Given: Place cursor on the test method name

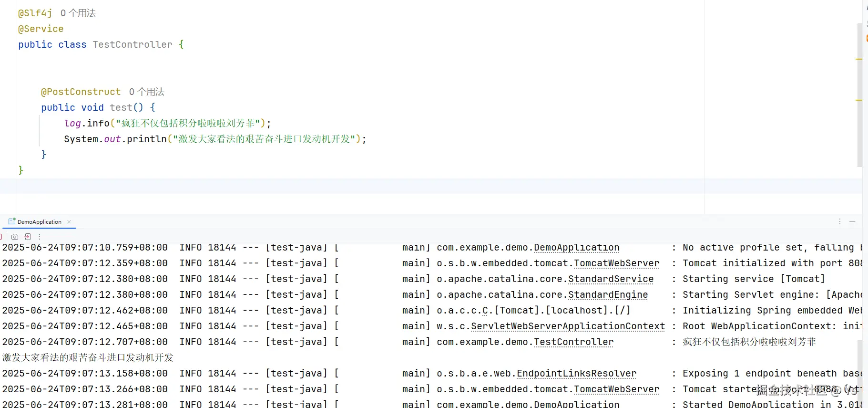Looking at the screenshot, I should coord(121,107).
